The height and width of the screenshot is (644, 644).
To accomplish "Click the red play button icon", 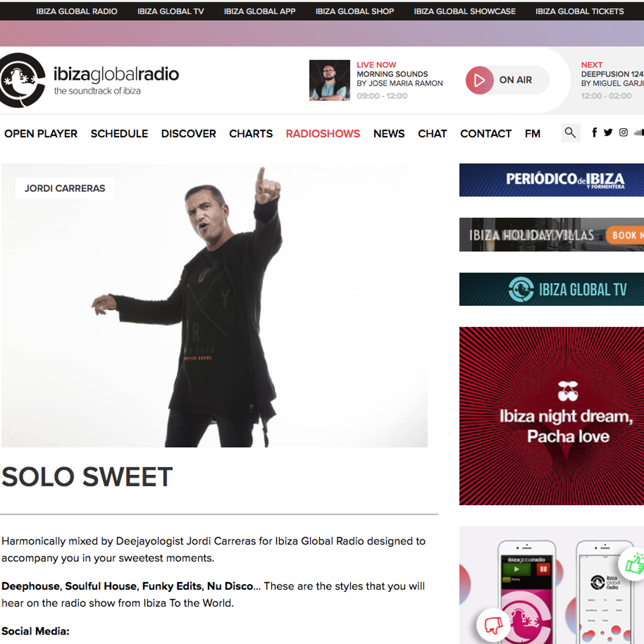I will click(x=479, y=80).
